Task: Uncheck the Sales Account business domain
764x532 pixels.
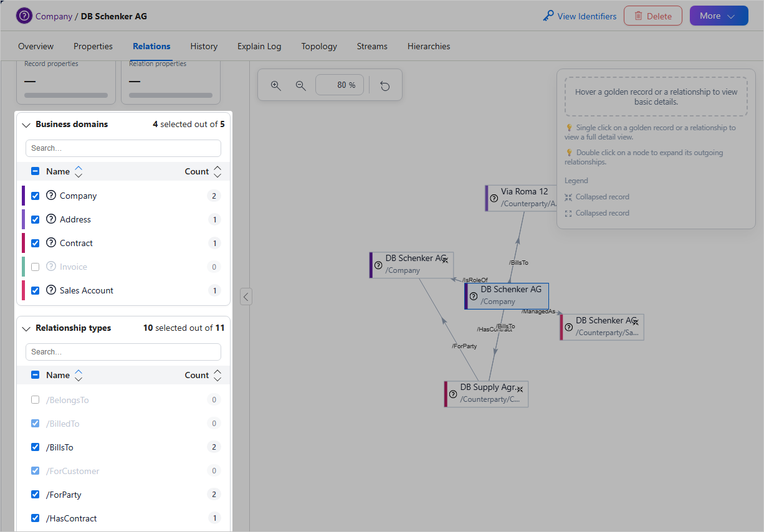Action: point(36,290)
